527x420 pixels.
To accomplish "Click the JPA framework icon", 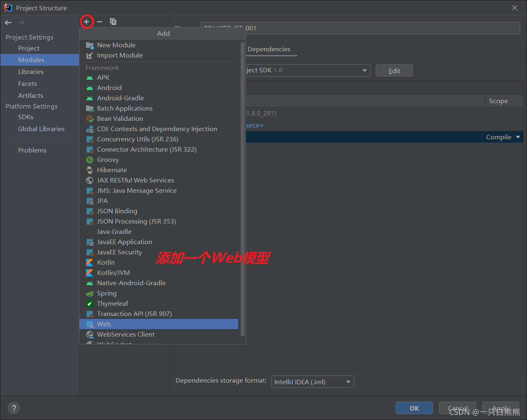I will [x=90, y=201].
